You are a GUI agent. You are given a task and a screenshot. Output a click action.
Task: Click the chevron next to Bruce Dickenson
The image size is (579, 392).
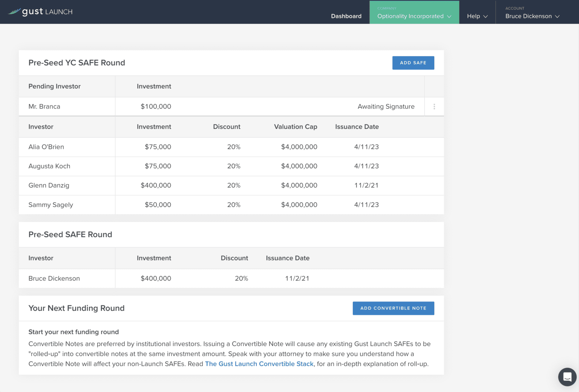(558, 16)
